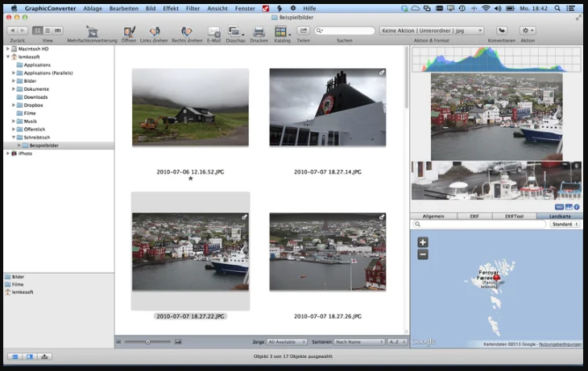Switch to the Allgemein tab
Image resolution: width=588 pixels, height=371 pixels.
point(433,216)
